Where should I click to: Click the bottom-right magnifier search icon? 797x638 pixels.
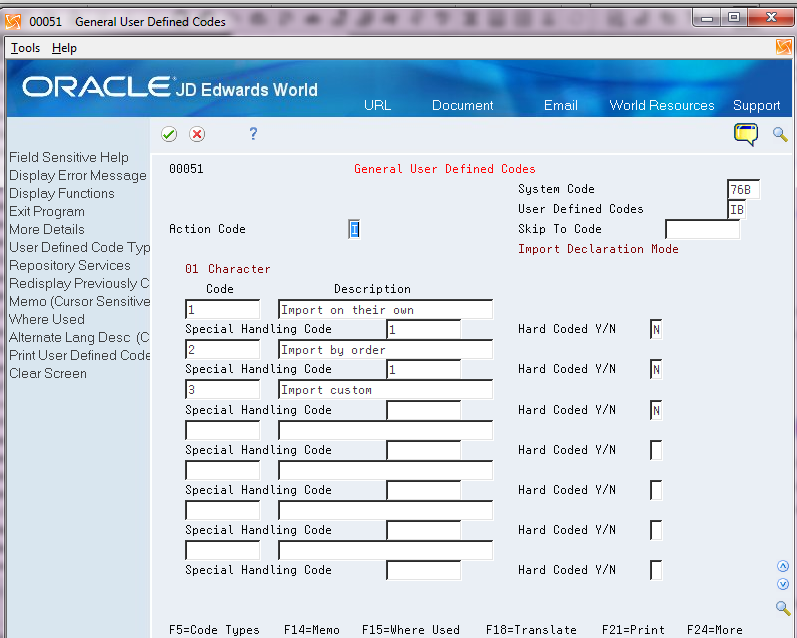(783, 607)
